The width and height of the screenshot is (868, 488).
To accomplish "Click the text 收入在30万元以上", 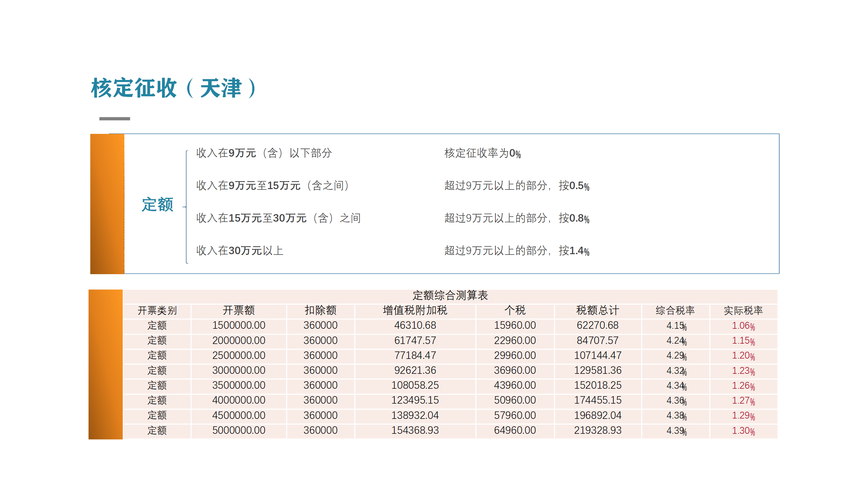I will pyautogui.click(x=239, y=251).
